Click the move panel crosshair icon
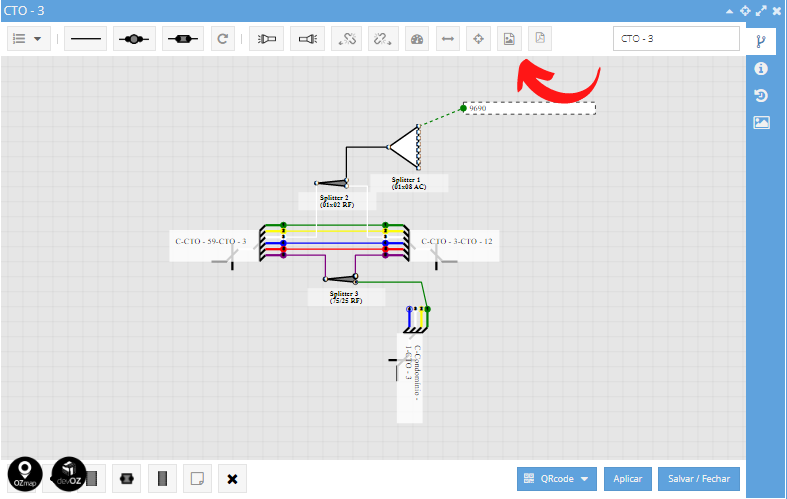787x499 pixels. [745, 11]
